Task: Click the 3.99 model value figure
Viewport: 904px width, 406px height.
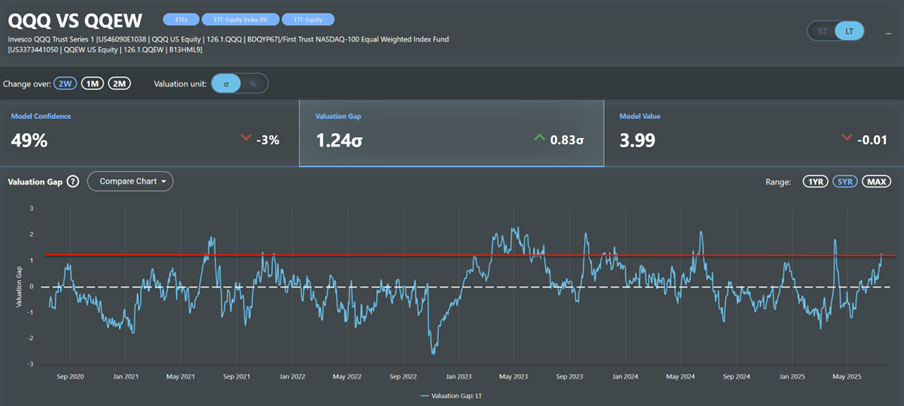Action: [637, 140]
